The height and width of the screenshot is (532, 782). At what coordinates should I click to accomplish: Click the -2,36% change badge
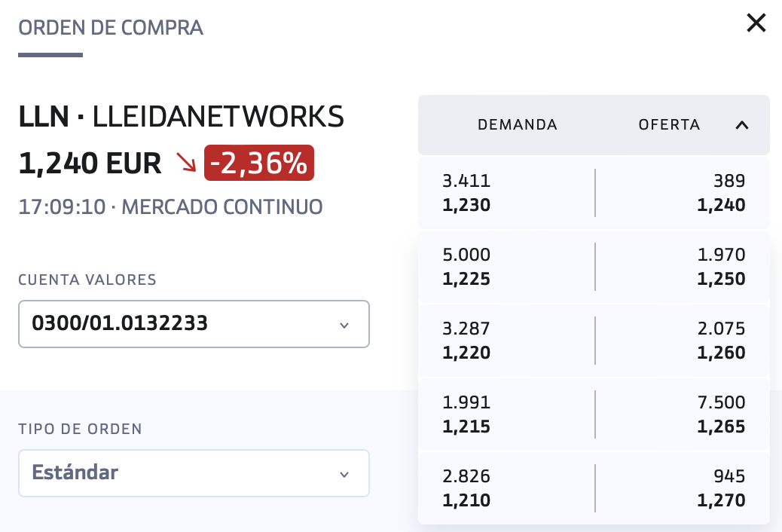(258, 163)
